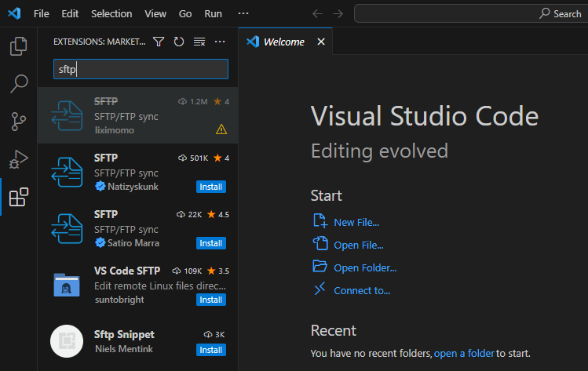
Task: Open the Selection menu
Action: pyautogui.click(x=111, y=14)
